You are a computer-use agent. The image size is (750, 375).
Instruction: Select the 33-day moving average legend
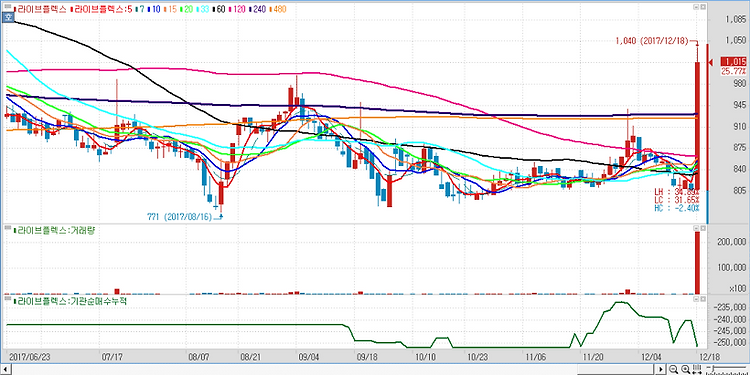204,9
